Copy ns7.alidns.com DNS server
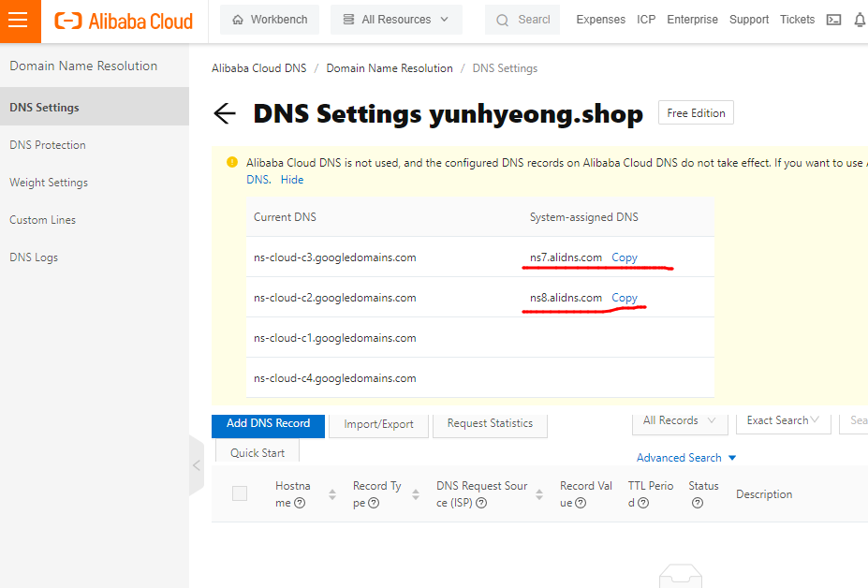Image resolution: width=868 pixels, height=588 pixels. [x=625, y=257]
